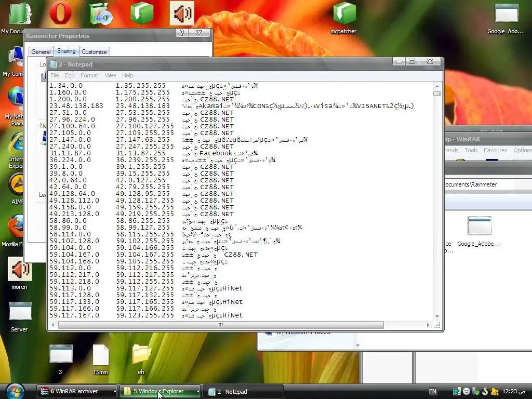Click 59.123.255.255 in last Notepad row
The height and width of the screenshot is (399, 532).
tap(145, 315)
